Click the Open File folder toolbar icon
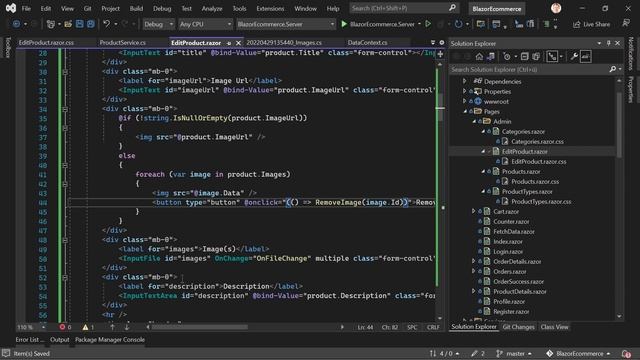The image size is (640, 360). [x=68, y=24]
